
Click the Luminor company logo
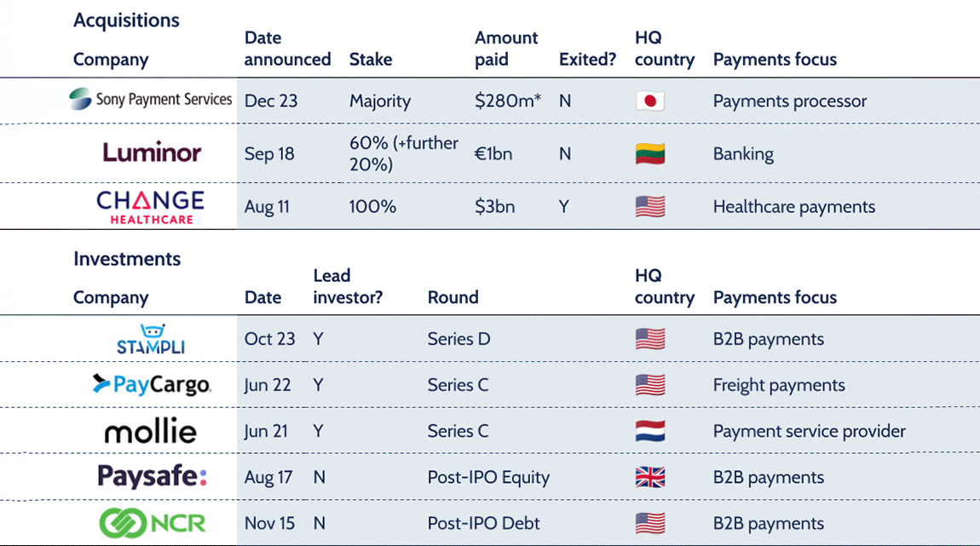(x=152, y=153)
